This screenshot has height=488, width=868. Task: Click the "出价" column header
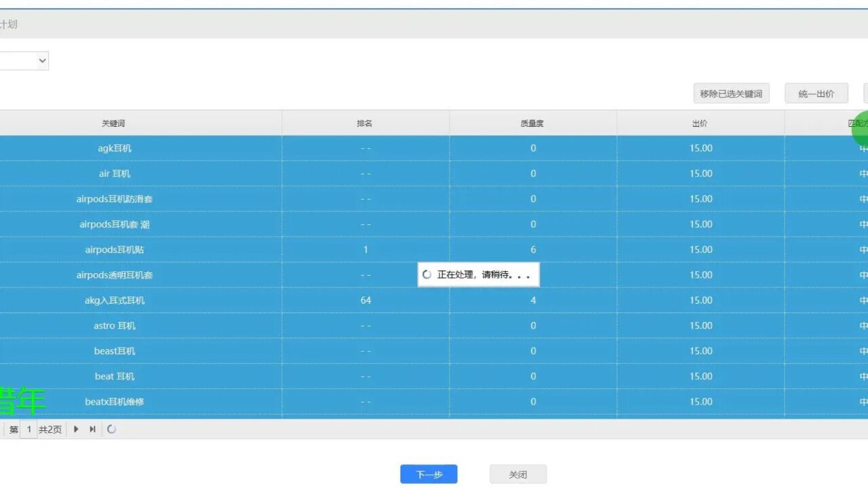pyautogui.click(x=701, y=122)
